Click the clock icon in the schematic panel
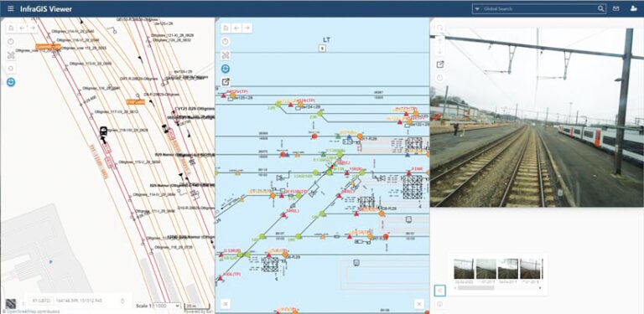 (x=226, y=42)
